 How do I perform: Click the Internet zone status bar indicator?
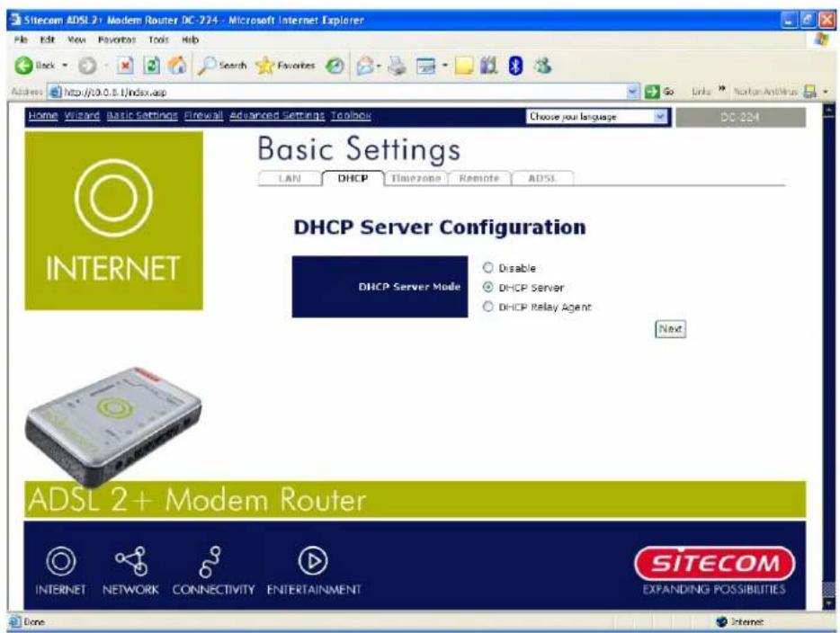click(x=740, y=621)
